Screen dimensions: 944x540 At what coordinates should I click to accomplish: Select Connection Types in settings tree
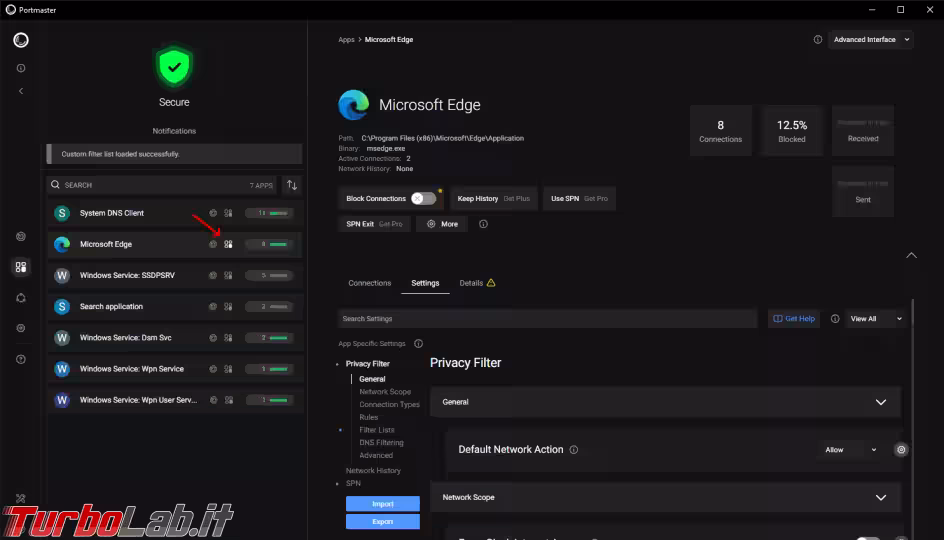[x=389, y=405]
